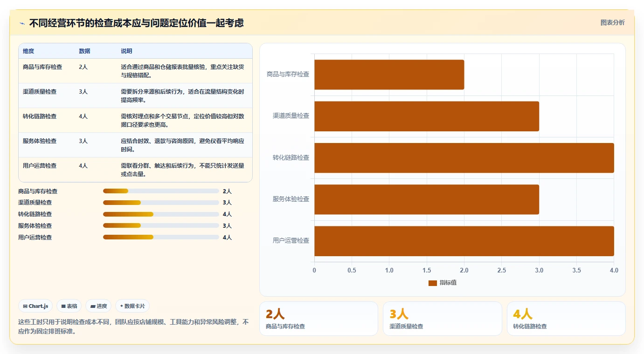Click 商品与库存检查 in the table's first row
644x354 pixels.
[42, 67]
